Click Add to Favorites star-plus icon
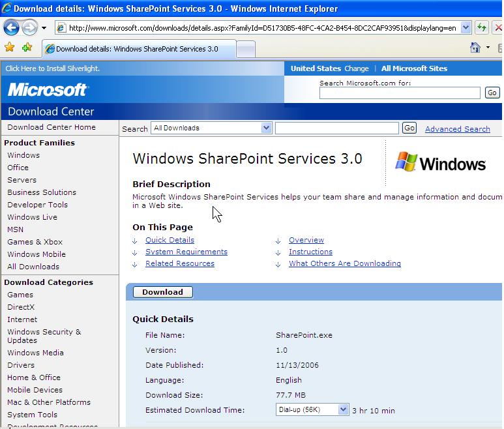 pyautogui.click(x=27, y=48)
